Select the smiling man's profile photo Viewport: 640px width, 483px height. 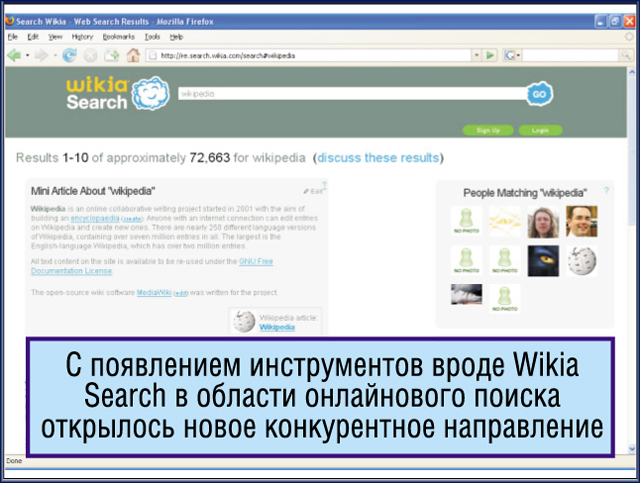click(x=582, y=221)
